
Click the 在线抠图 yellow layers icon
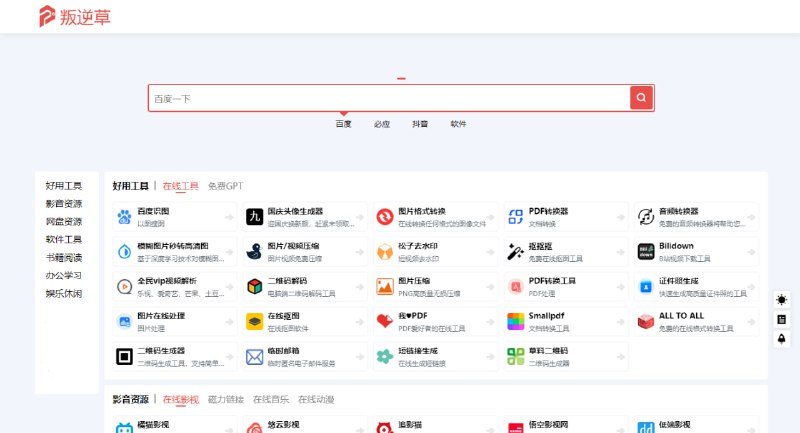click(x=255, y=322)
